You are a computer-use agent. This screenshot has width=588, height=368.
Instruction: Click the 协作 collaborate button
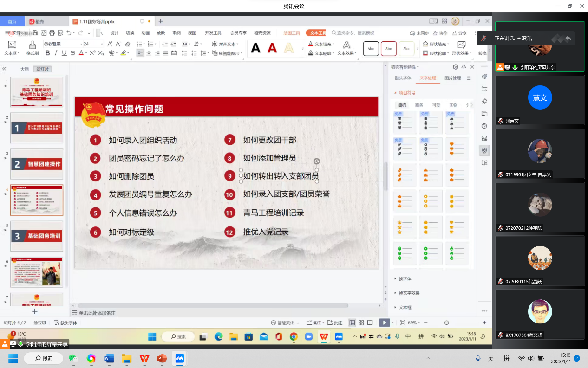pyautogui.click(x=440, y=33)
